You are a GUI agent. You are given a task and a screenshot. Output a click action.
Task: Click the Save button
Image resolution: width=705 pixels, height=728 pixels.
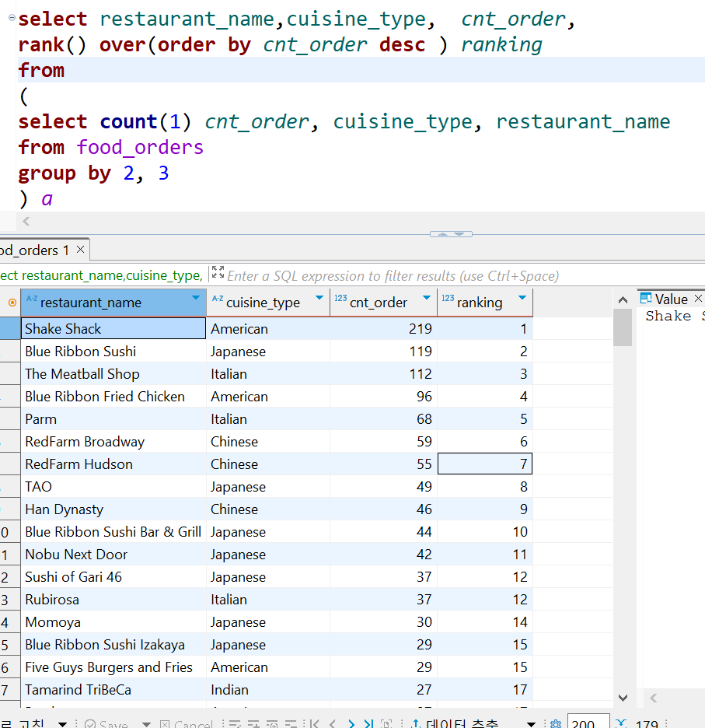click(106, 724)
